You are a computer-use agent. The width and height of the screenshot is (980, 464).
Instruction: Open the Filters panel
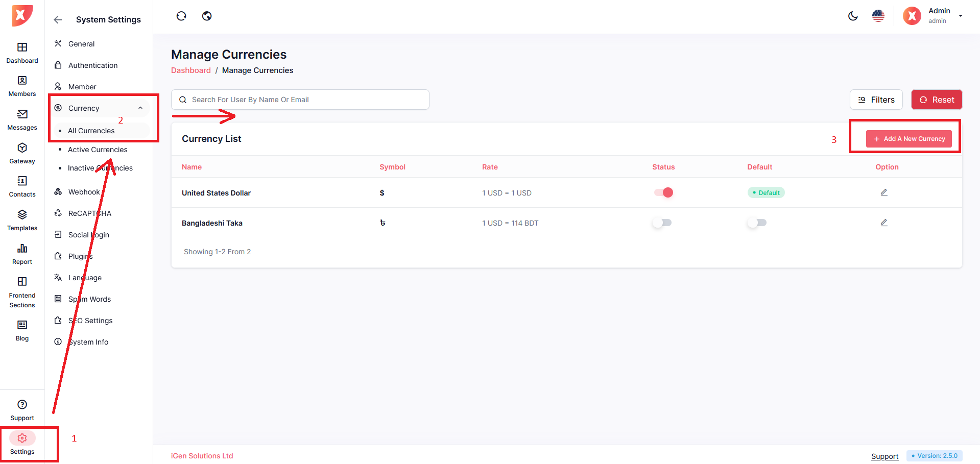(x=876, y=100)
